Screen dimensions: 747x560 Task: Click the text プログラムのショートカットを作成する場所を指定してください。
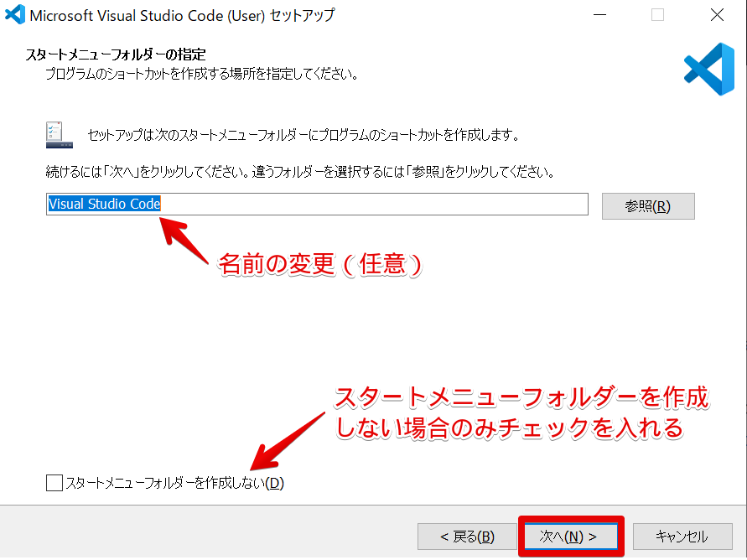[x=202, y=75]
